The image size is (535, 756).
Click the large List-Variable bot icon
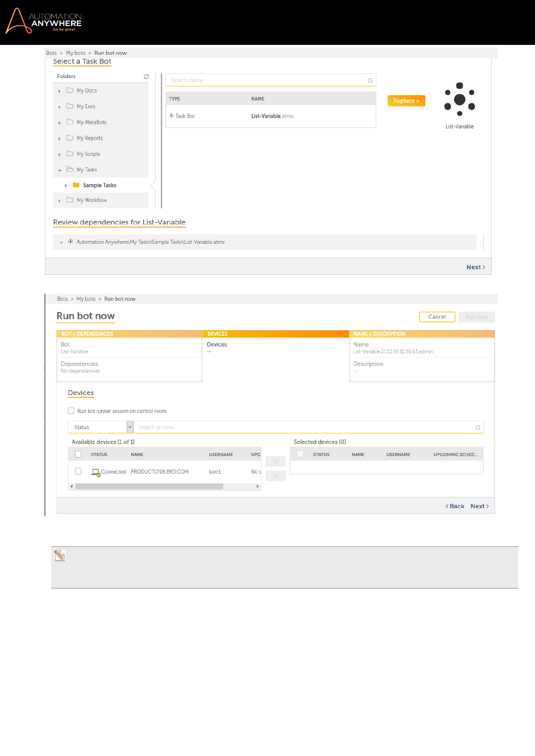[460, 99]
